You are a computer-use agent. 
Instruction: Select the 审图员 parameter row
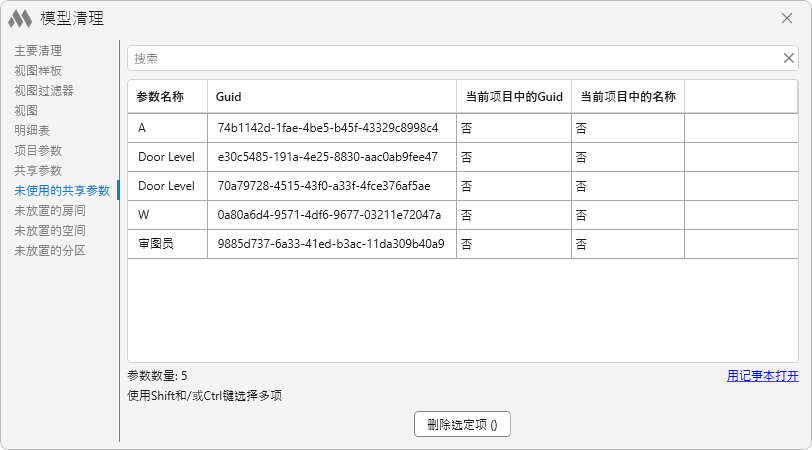[300, 244]
